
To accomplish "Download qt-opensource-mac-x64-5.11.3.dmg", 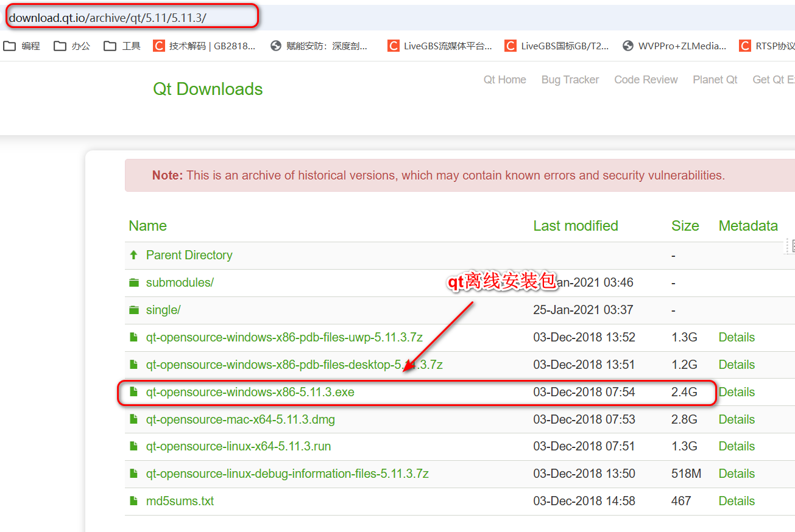I will click(241, 419).
